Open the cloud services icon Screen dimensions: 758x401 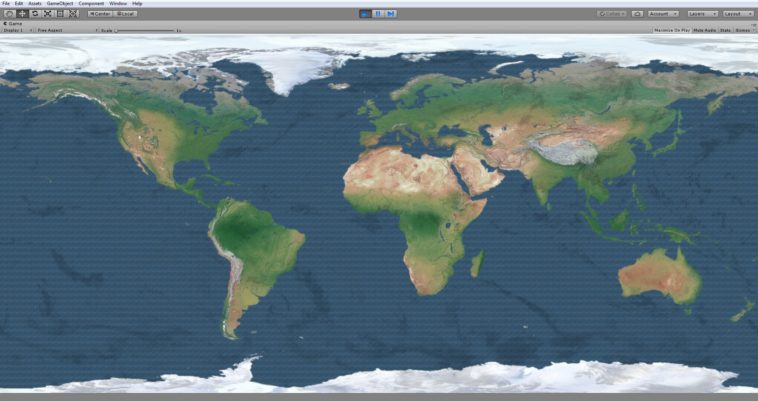(x=638, y=14)
